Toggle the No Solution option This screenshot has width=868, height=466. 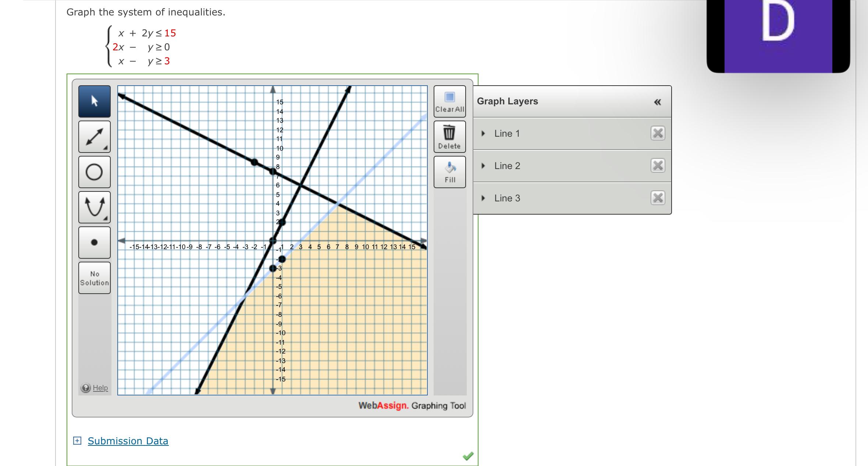[94, 278]
